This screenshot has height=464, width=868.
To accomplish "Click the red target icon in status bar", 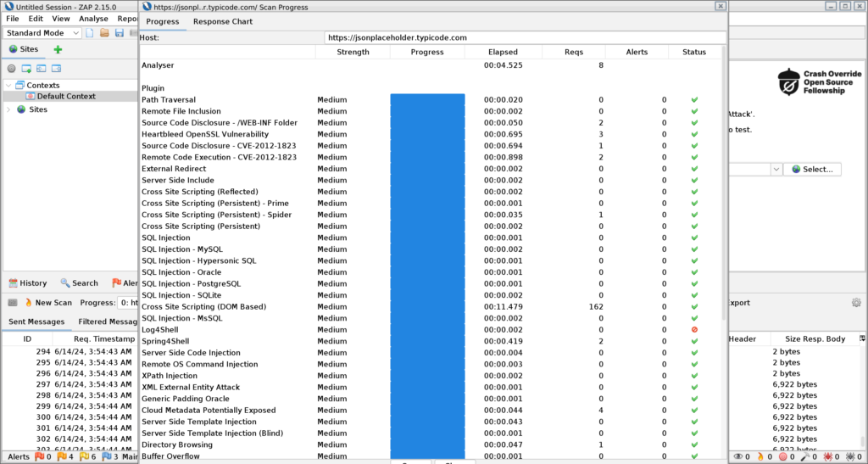I will click(x=782, y=457).
